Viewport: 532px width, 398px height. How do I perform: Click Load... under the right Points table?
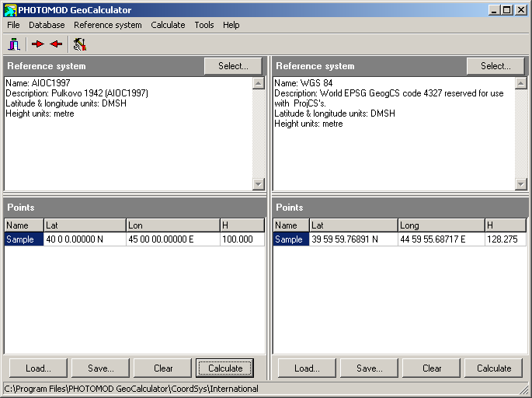point(307,368)
